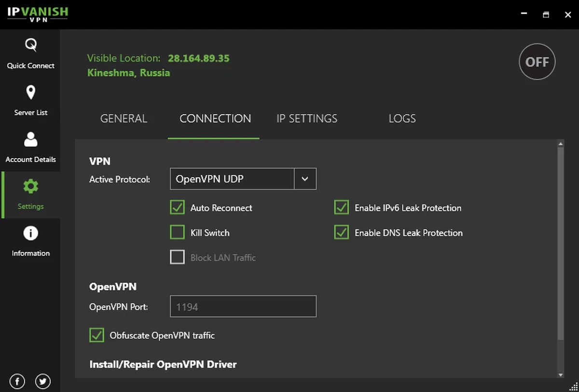This screenshot has width=579, height=392.
Task: Click the OpenVPN UDP protocol combo box
Action: [232, 179]
